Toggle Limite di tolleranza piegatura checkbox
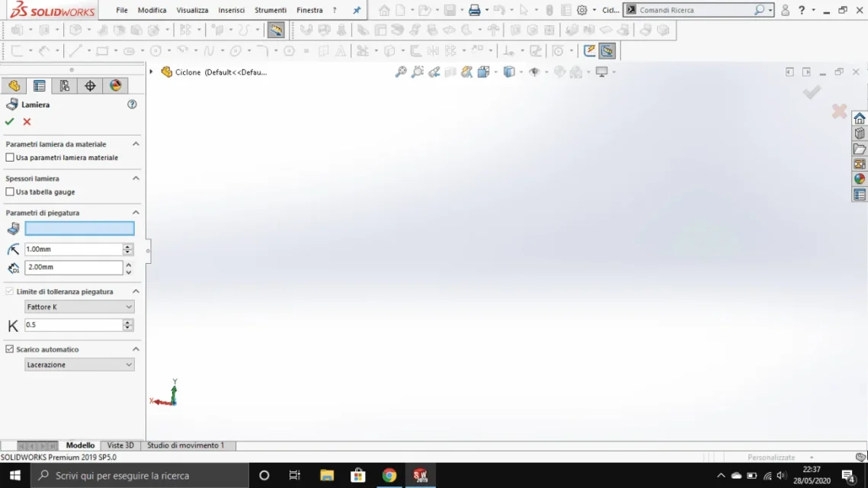Image resolution: width=868 pixels, height=488 pixels. point(10,291)
